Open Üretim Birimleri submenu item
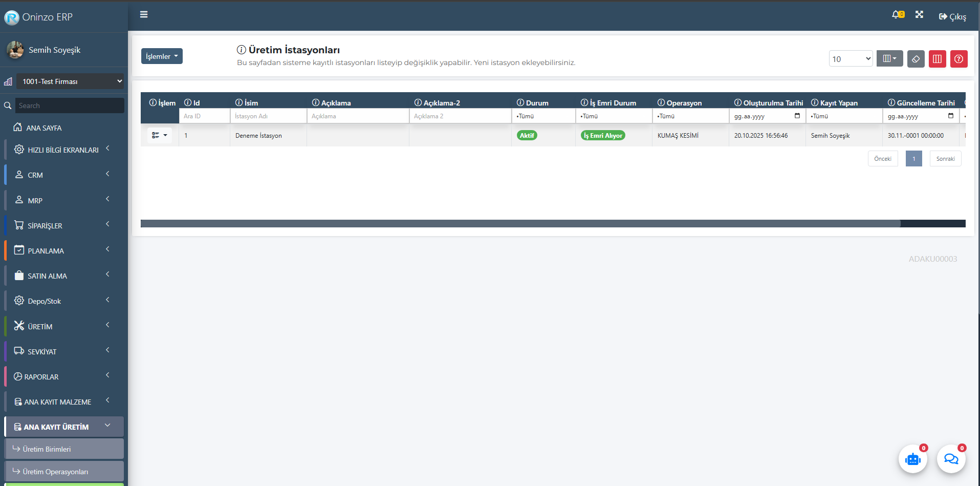Screen dimensions: 980x486 tap(64, 449)
